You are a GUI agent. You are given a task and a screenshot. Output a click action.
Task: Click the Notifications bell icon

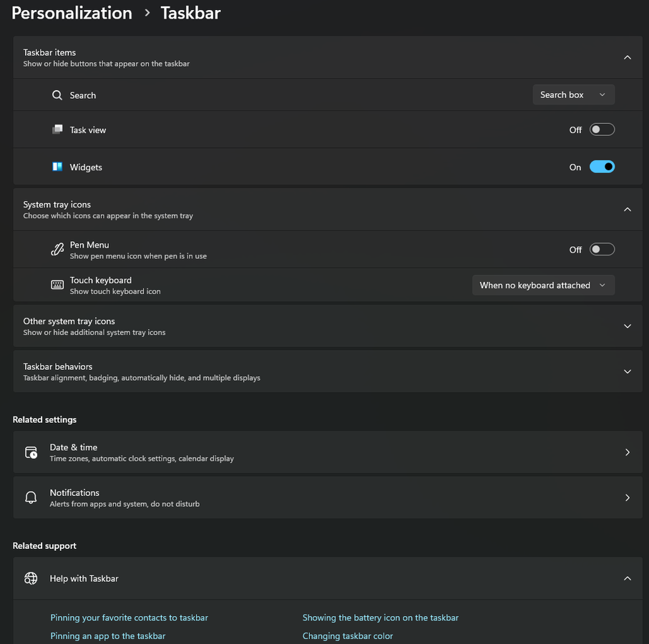coord(31,497)
